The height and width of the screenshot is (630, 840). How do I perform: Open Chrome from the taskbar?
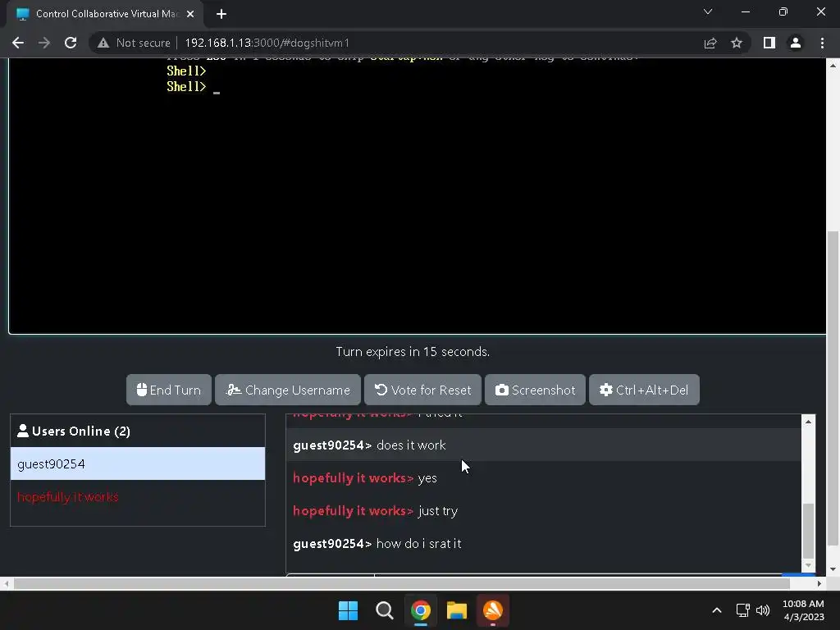(421, 610)
